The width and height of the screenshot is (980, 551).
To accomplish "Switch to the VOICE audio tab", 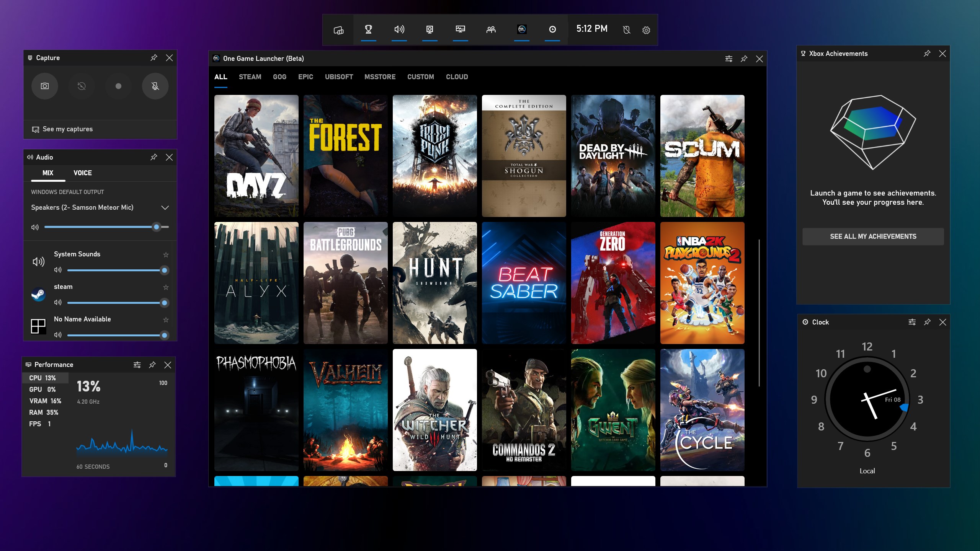I will 82,173.
